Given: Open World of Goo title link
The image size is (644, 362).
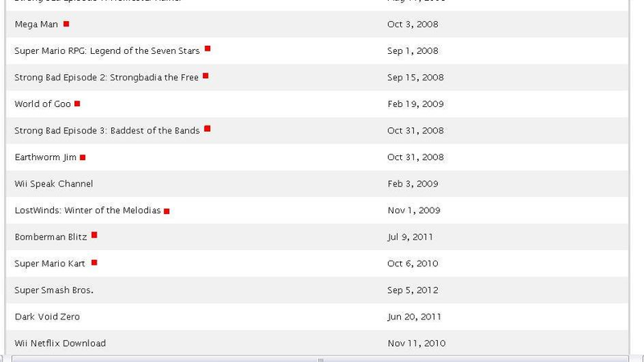Looking at the screenshot, I should coord(43,104).
